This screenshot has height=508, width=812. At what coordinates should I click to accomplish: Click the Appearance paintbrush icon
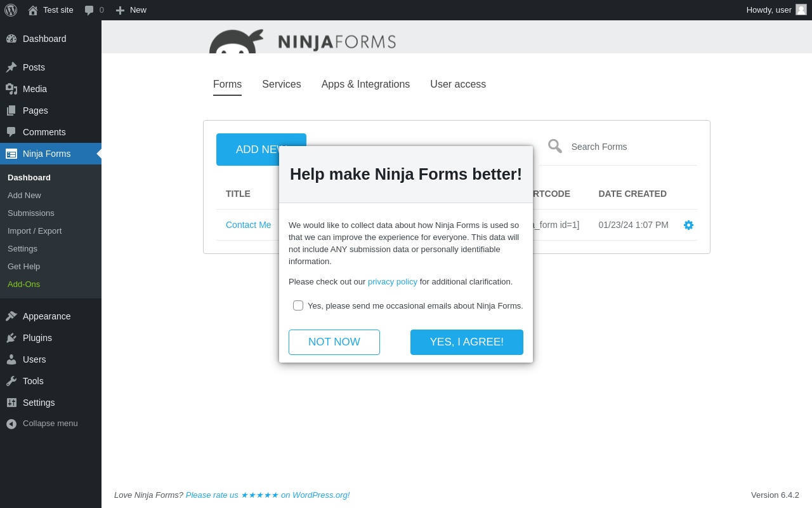(11, 316)
